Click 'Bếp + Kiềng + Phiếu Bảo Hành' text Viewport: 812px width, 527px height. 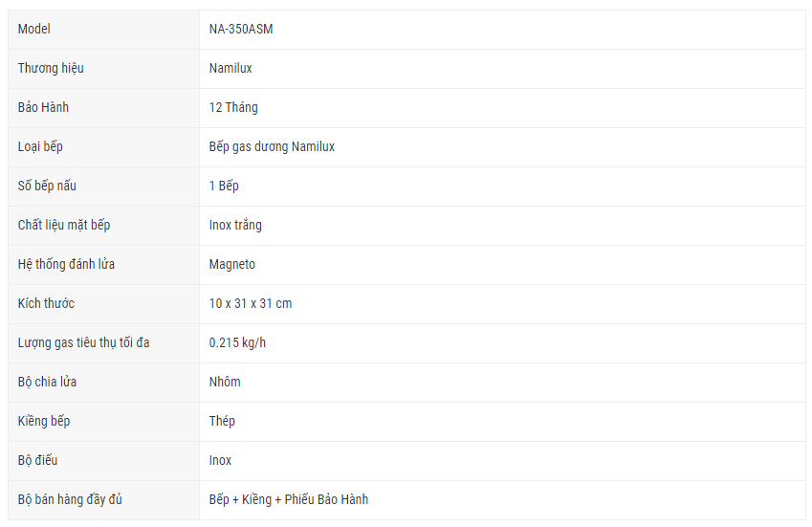(x=289, y=500)
